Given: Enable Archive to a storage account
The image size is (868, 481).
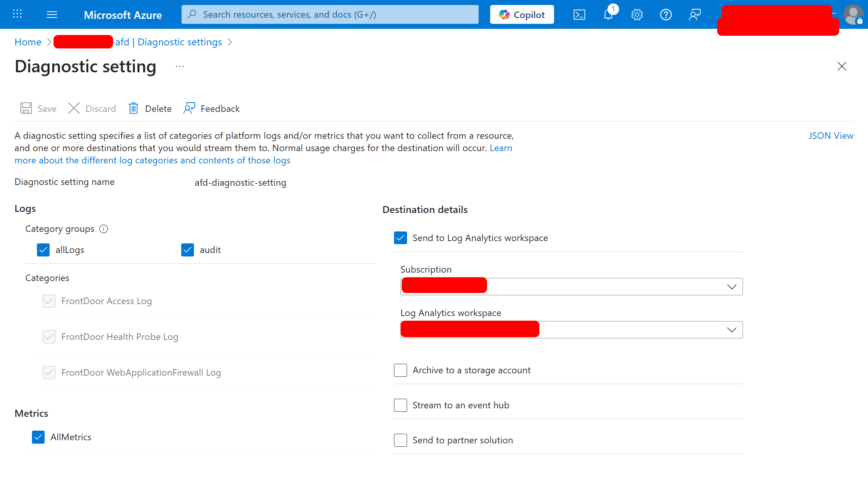Looking at the screenshot, I should 400,370.
